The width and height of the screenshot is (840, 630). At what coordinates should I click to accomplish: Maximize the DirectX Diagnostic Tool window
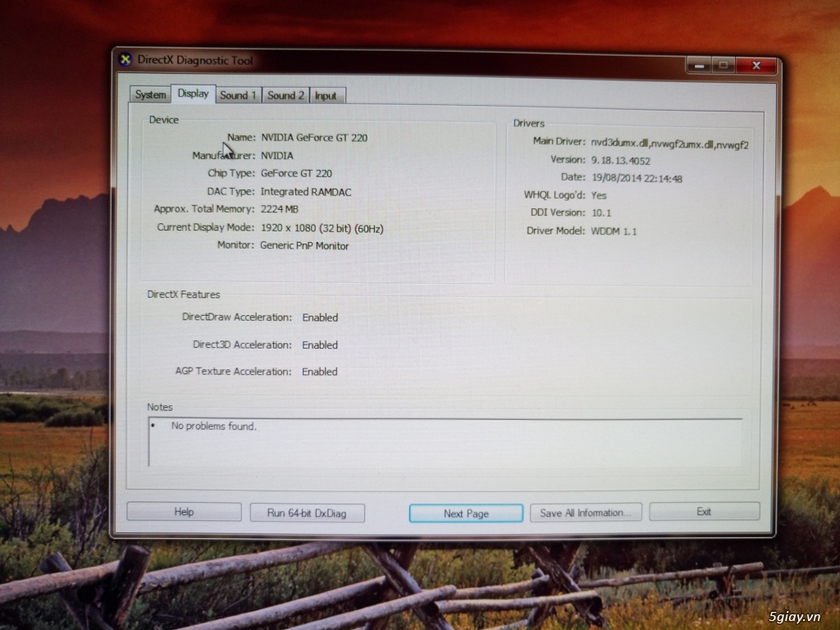[x=724, y=66]
